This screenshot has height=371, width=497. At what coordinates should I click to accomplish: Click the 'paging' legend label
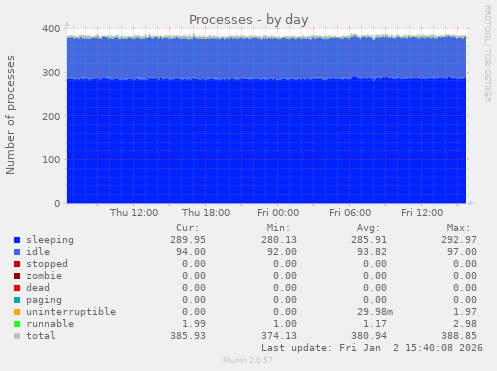44,300
